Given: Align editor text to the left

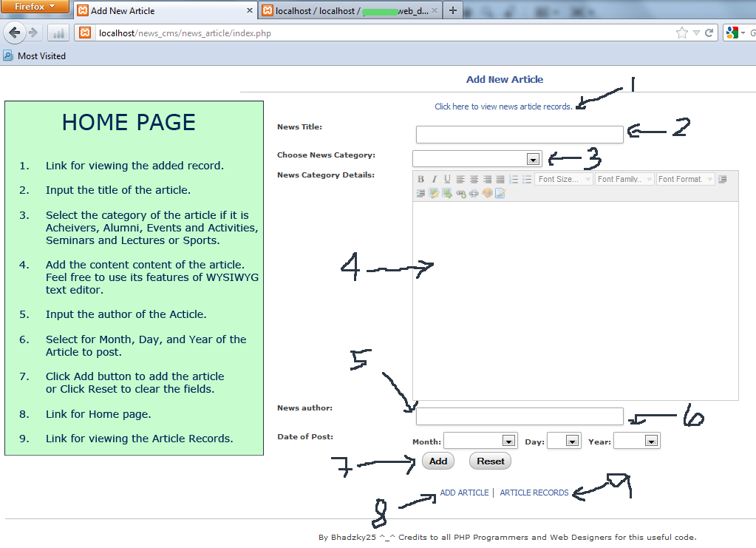Looking at the screenshot, I should (460, 179).
